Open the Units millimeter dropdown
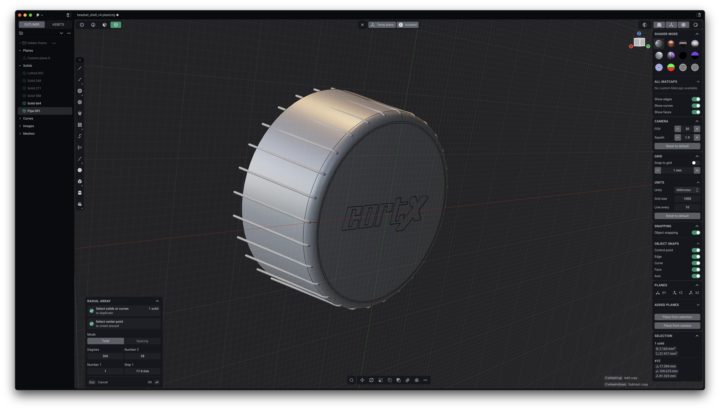Image resolution: width=720 pixels, height=410 pixels. (x=687, y=190)
